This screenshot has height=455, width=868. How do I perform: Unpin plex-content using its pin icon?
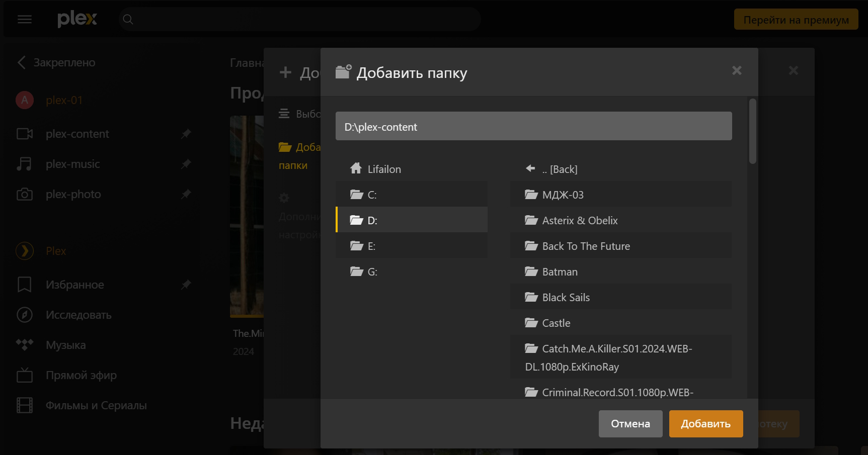coord(186,134)
